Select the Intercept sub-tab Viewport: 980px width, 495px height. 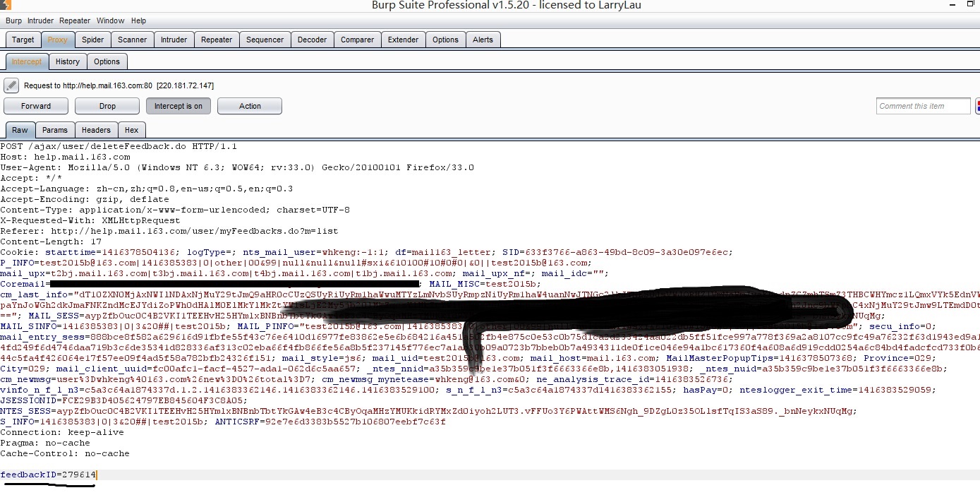click(27, 61)
